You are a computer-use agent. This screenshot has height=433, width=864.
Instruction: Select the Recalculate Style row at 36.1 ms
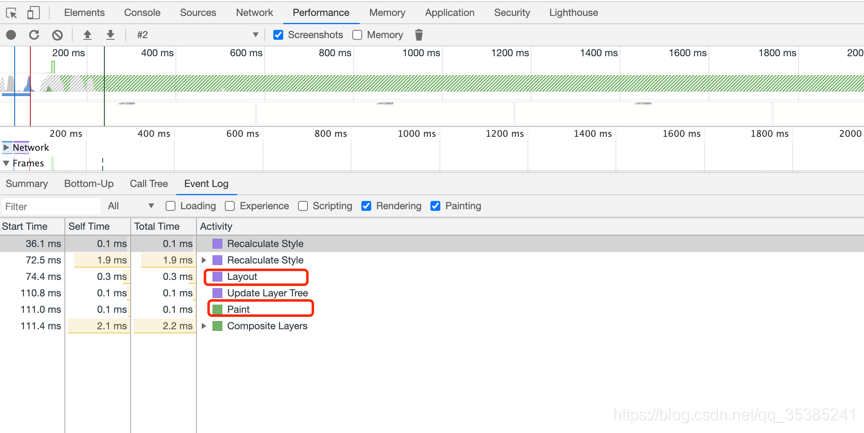pyautogui.click(x=432, y=243)
